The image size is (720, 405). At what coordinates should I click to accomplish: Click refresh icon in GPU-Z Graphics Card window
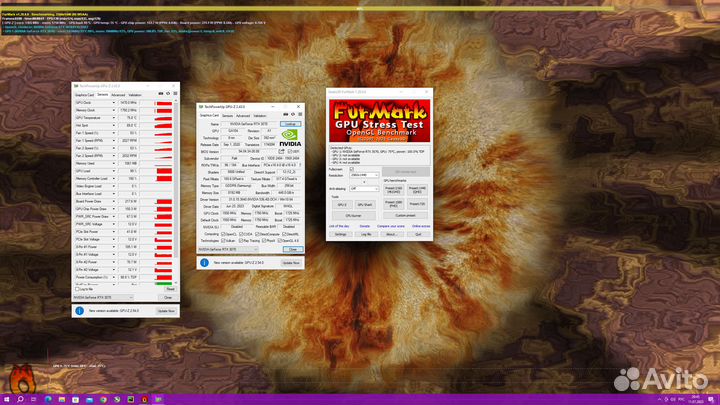point(293,114)
